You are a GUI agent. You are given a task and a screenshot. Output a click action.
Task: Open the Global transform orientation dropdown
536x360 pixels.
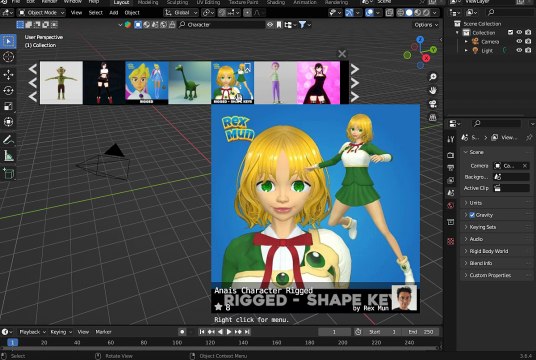pos(181,13)
